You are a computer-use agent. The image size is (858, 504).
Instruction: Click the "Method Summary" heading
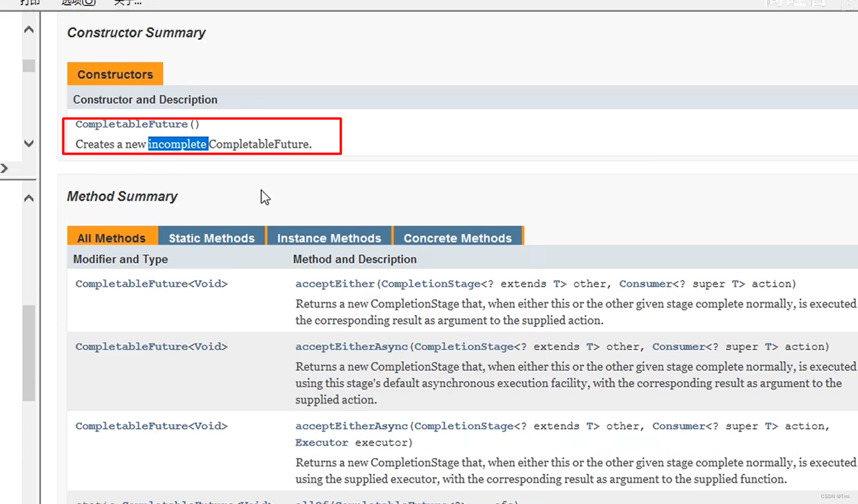(x=122, y=196)
